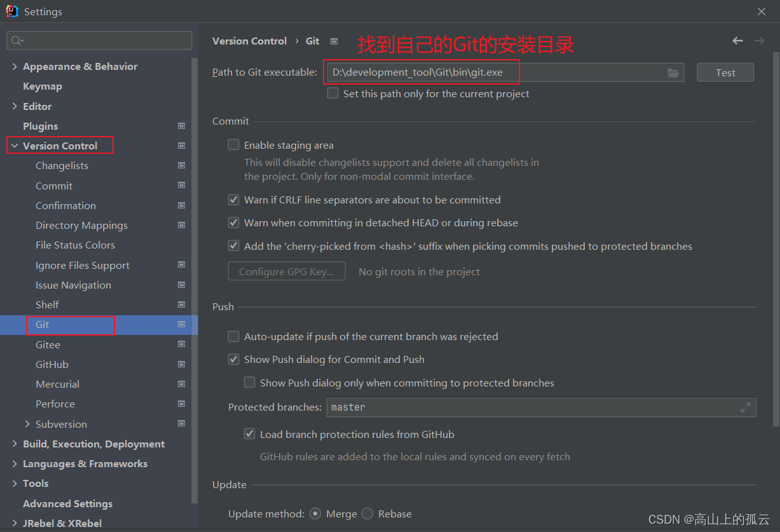Click the folder browse icon in Git path field
This screenshot has width=780, height=532.
tap(673, 73)
